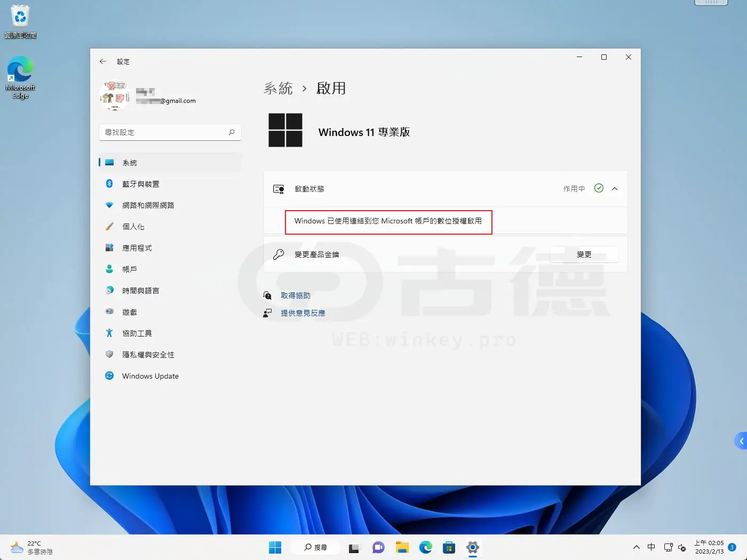
Task: Open the 系統 category in sidebar
Action: tap(170, 163)
